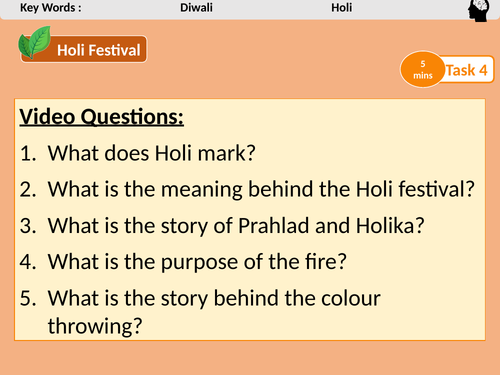Viewport: 500px width, 375px height.
Task: Click the word throwing on last line
Action: (95, 326)
